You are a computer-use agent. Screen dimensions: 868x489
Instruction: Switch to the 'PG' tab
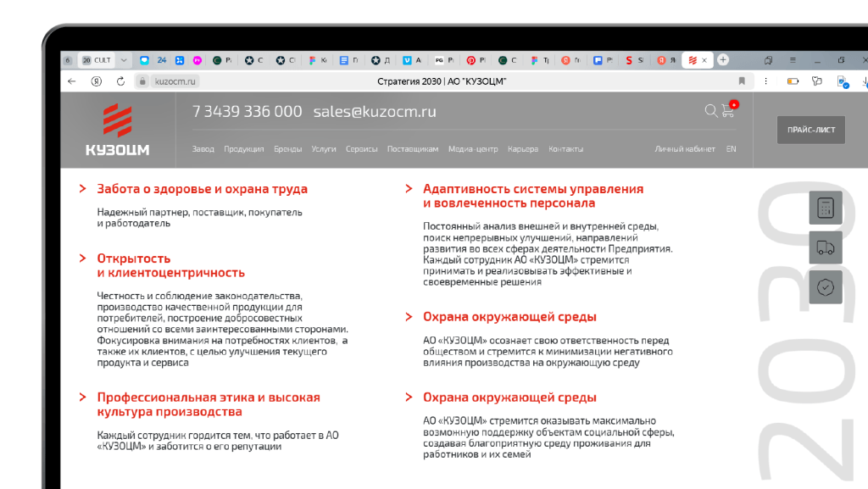click(x=444, y=60)
